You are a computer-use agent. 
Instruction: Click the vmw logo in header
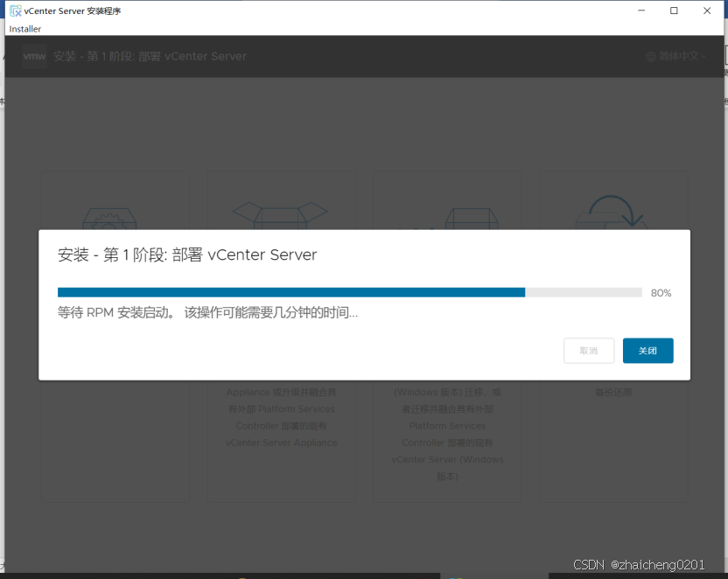34,56
